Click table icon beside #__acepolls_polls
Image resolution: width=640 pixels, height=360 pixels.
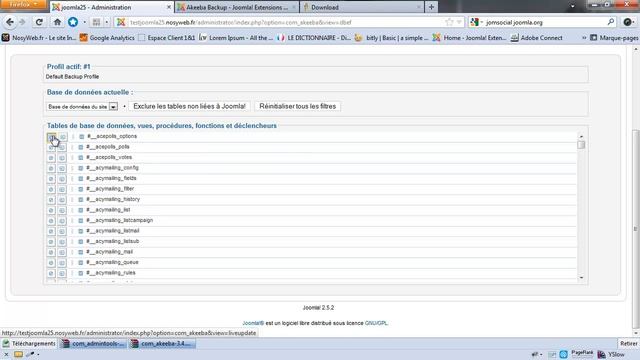tap(81, 147)
